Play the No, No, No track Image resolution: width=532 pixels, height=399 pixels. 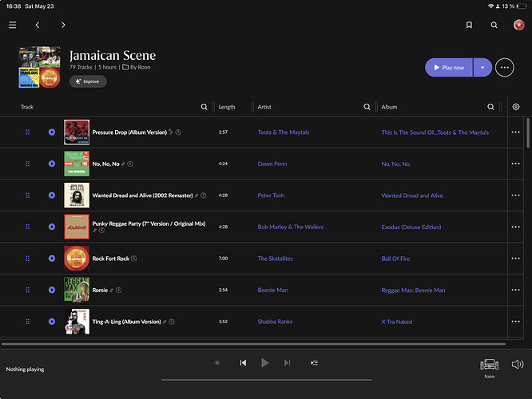click(52, 164)
